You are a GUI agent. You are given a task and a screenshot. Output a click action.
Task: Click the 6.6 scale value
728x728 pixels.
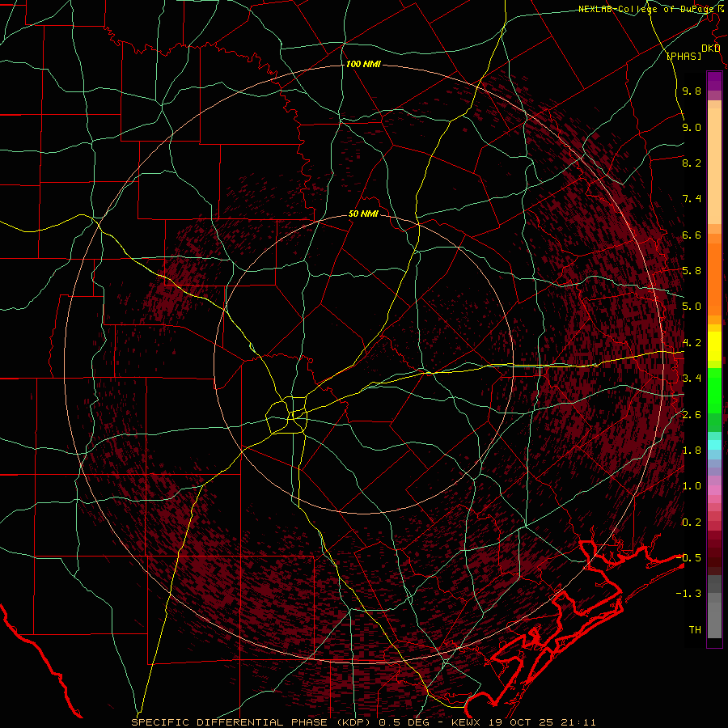(x=692, y=235)
